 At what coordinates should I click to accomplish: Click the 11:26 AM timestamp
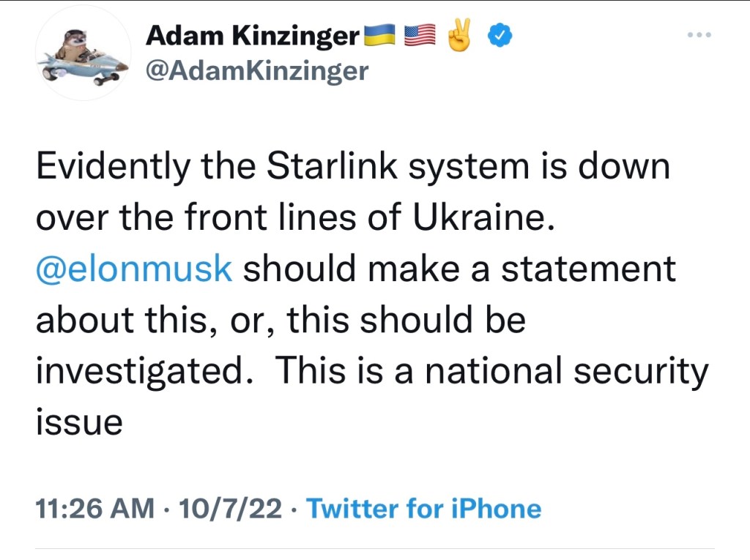pyautogui.click(x=95, y=508)
